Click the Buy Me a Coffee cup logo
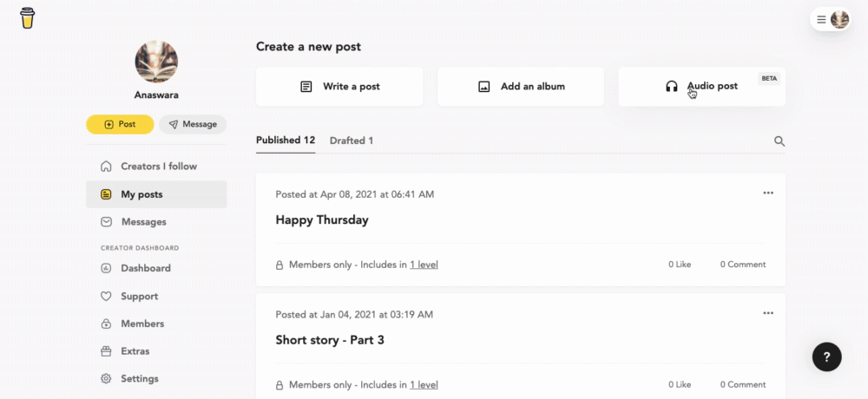This screenshot has width=868, height=399. pyautogui.click(x=27, y=17)
